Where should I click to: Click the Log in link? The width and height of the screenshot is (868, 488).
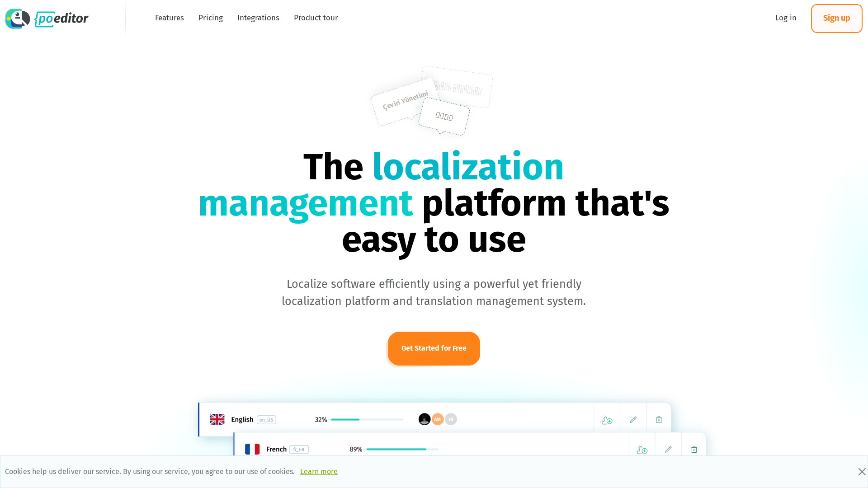786,18
